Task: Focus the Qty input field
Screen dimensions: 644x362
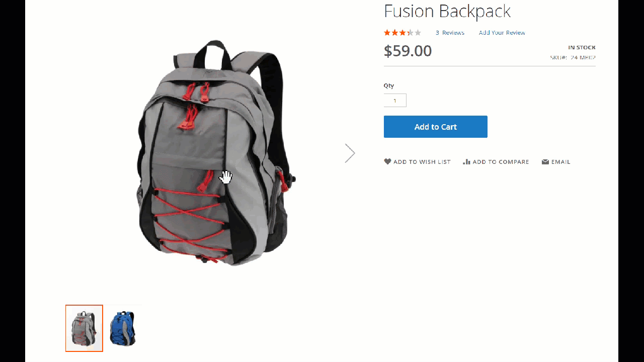Action: pos(395,101)
